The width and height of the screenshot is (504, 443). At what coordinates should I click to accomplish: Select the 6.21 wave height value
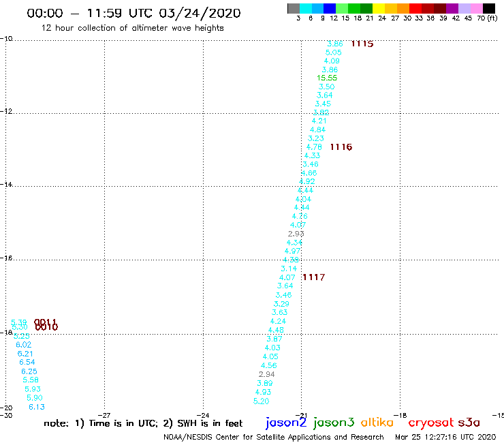click(x=25, y=354)
